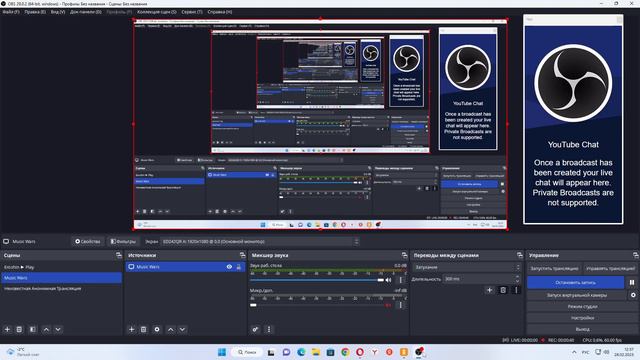640x360 pixels.
Task: Move selected source down in Sources toolbar
Action: point(182,329)
